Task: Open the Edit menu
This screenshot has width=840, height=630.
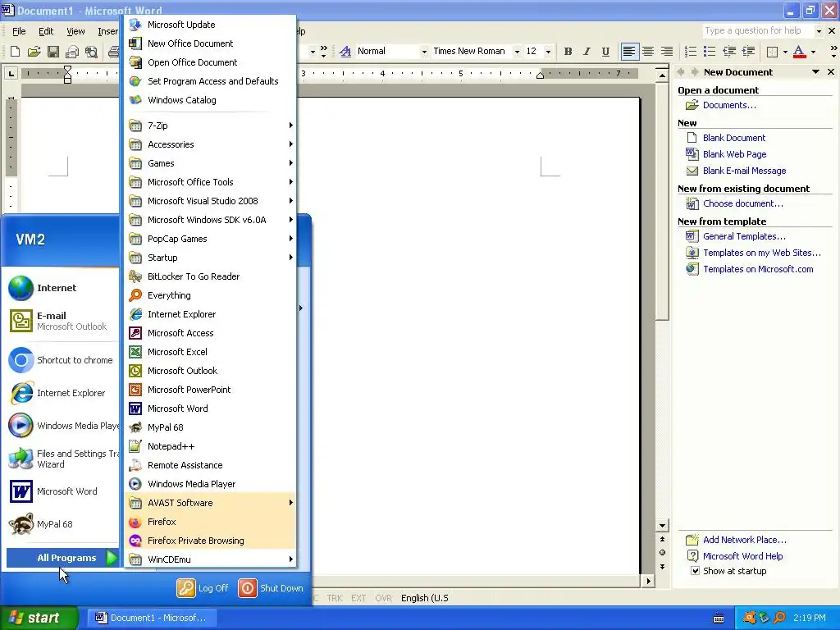Action: (46, 31)
